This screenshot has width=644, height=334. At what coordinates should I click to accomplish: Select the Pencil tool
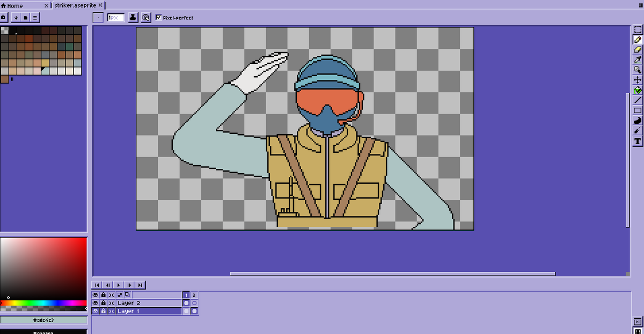coord(638,40)
